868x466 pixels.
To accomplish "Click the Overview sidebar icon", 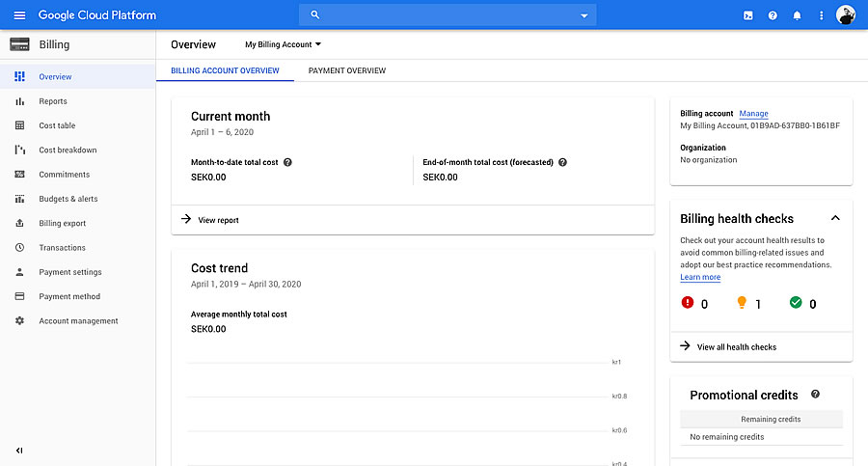I will 19,76.
